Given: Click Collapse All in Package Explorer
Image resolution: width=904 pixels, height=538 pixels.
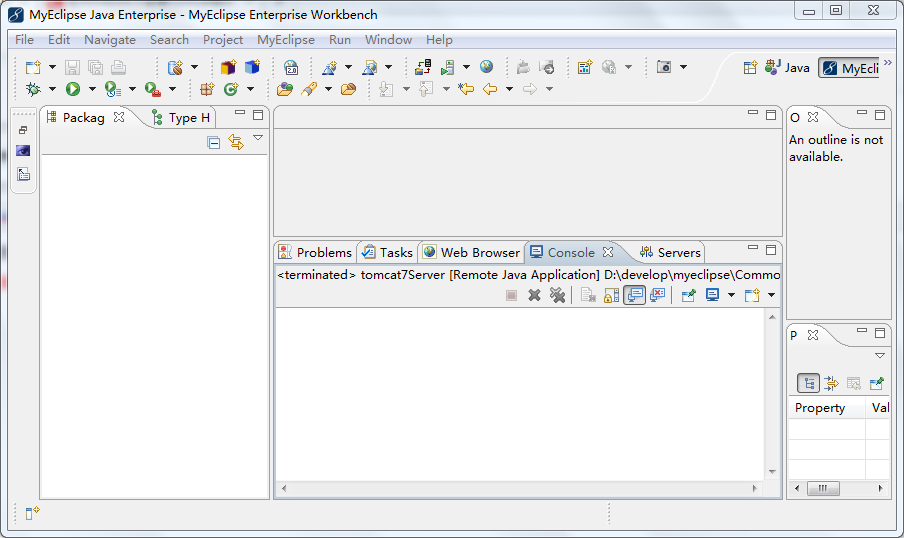Looking at the screenshot, I should pos(213,142).
